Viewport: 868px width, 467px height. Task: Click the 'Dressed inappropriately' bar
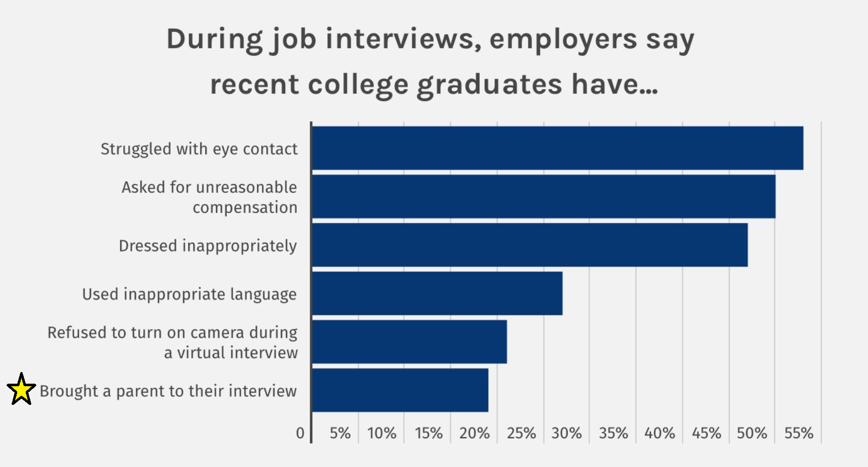click(529, 245)
